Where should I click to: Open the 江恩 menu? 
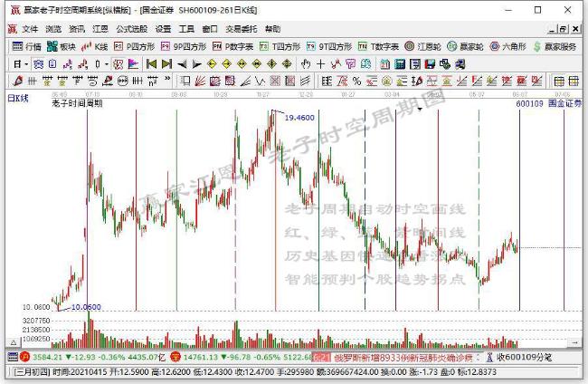coord(100,29)
